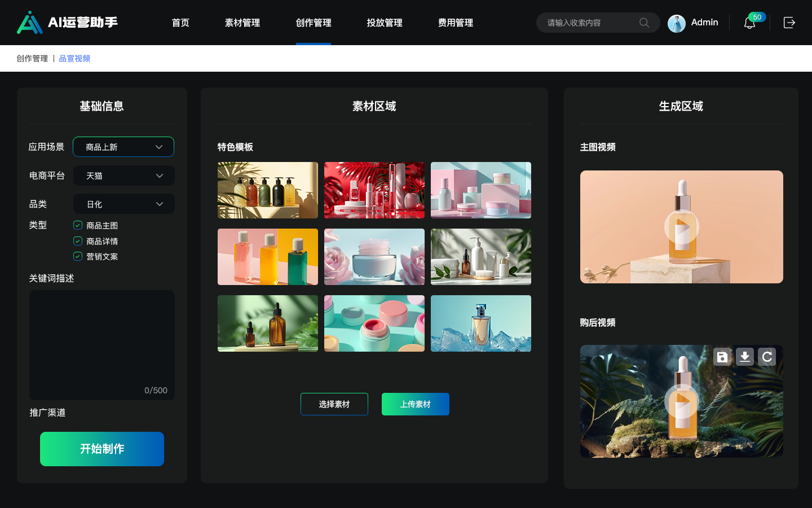Viewport: 812px width, 508px height.
Task: Open the 费用管理 menu
Action: (x=456, y=23)
